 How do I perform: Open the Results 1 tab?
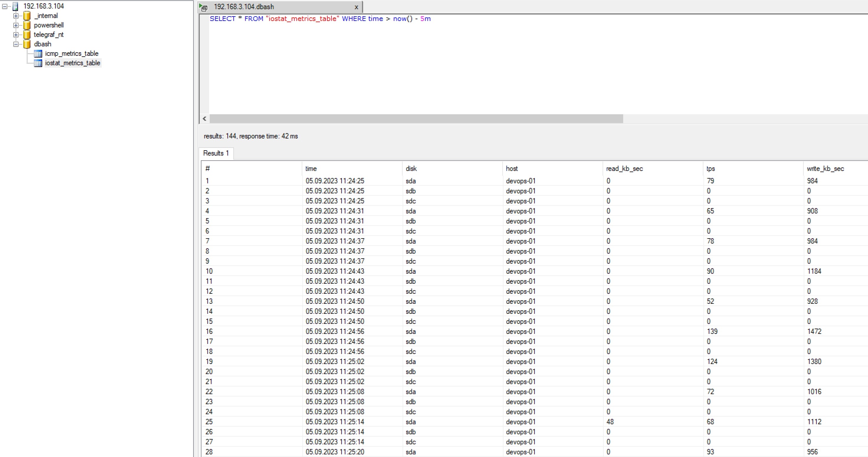point(216,153)
